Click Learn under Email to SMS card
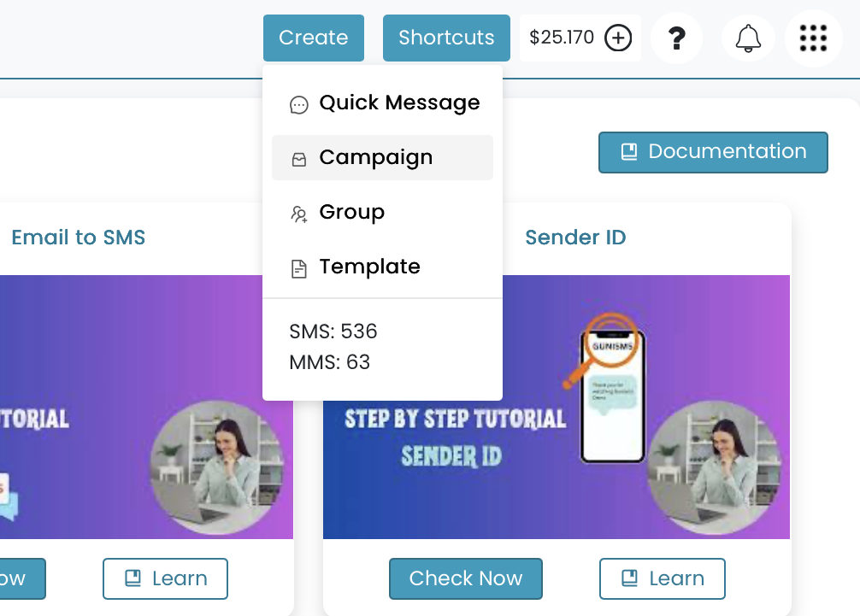 (x=165, y=578)
